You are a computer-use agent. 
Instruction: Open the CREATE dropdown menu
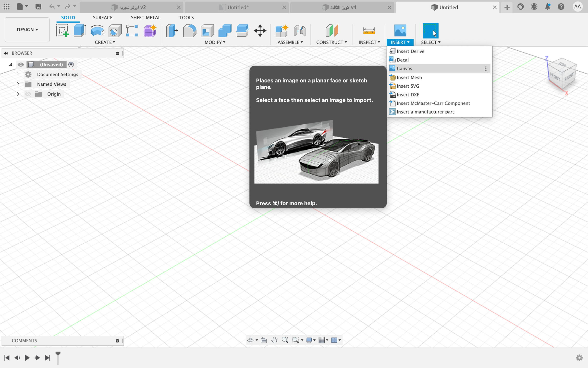coord(105,42)
